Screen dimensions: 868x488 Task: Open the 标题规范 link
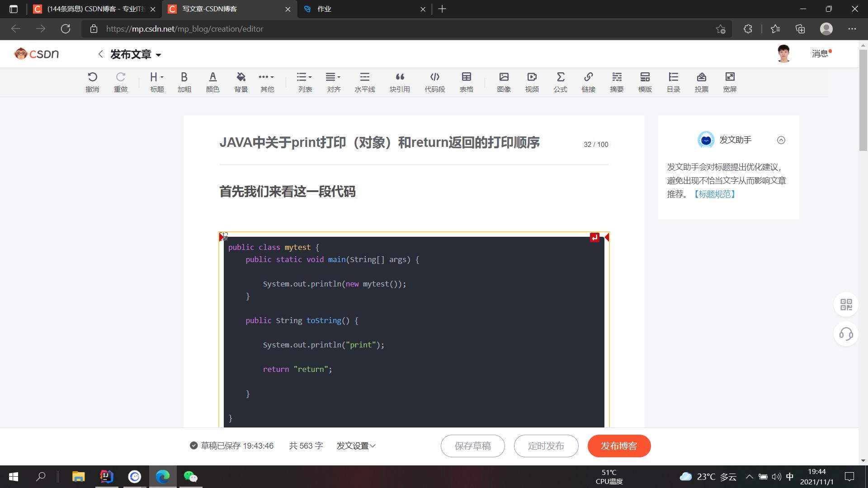[x=715, y=194]
